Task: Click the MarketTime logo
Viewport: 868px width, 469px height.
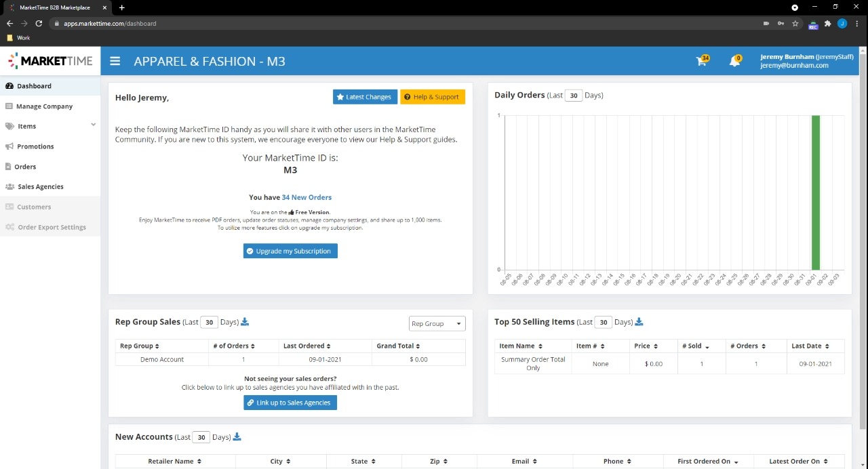Action: tap(50, 61)
